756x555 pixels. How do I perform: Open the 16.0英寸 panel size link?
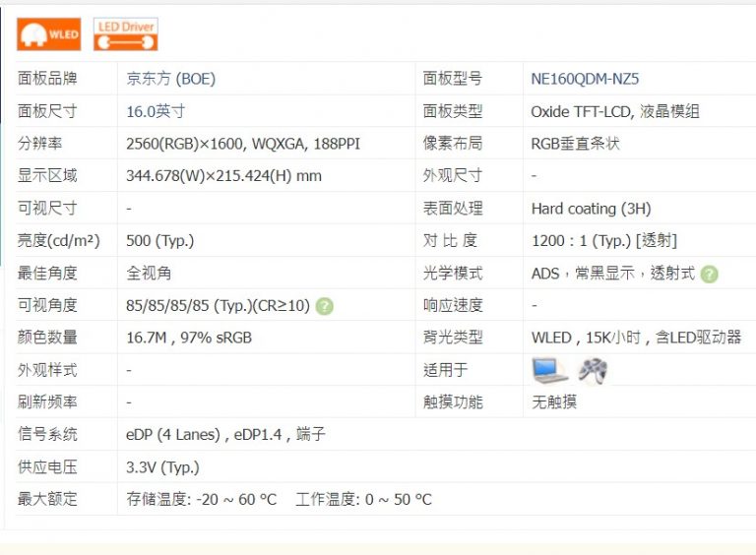(x=156, y=111)
